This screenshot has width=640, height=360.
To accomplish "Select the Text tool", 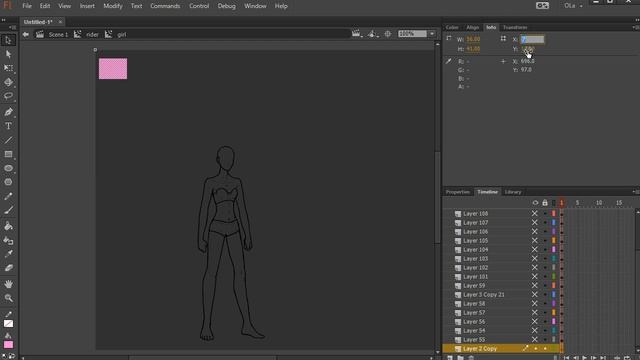I will 8,126.
